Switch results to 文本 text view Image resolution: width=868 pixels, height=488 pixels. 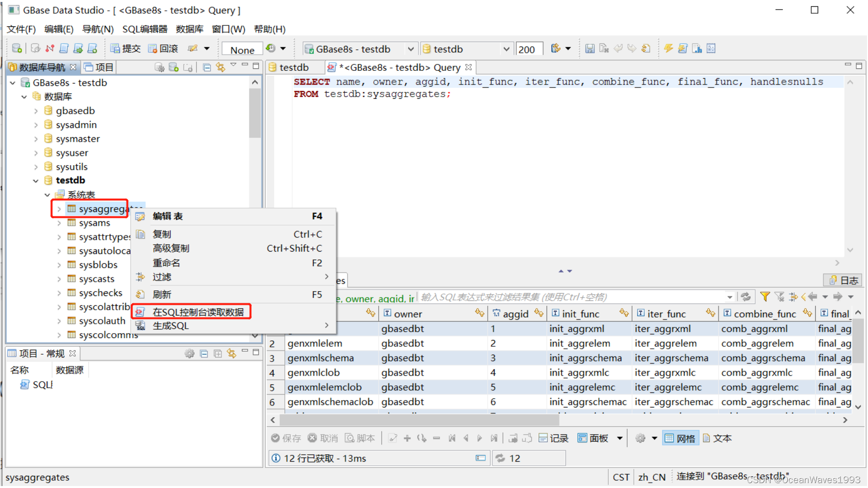point(717,438)
